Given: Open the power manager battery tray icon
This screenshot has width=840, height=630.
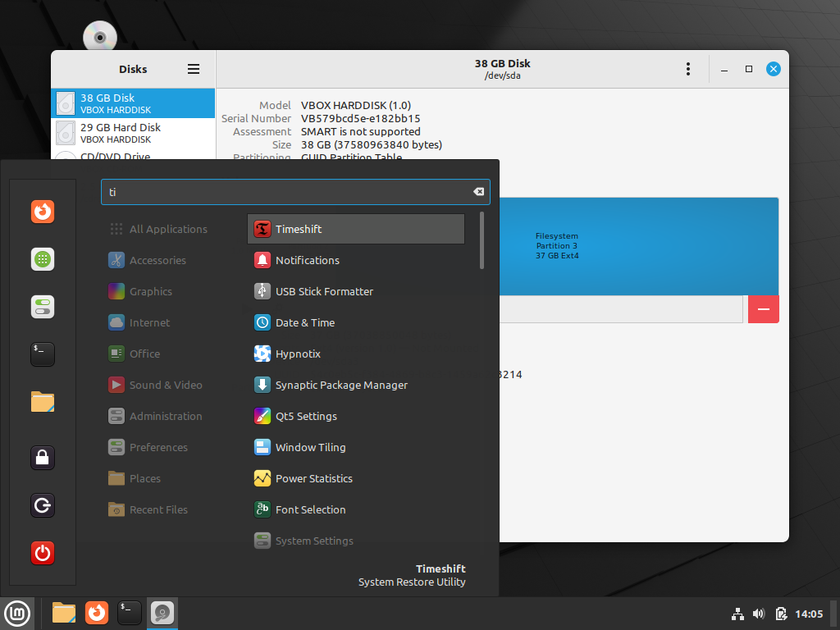Looking at the screenshot, I should coord(781,614).
